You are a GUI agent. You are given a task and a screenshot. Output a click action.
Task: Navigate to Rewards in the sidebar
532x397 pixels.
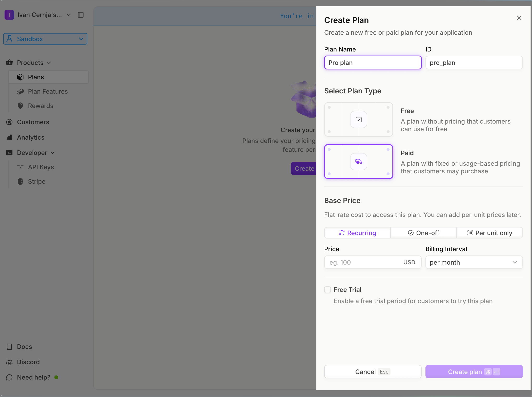tap(40, 106)
